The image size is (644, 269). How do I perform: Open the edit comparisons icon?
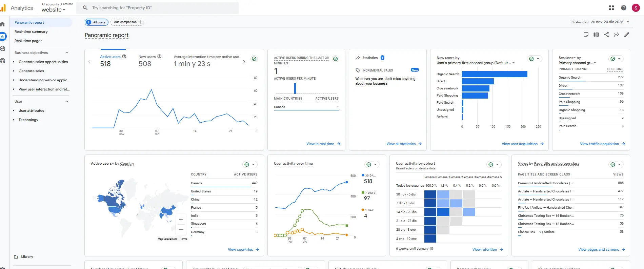[x=596, y=35]
